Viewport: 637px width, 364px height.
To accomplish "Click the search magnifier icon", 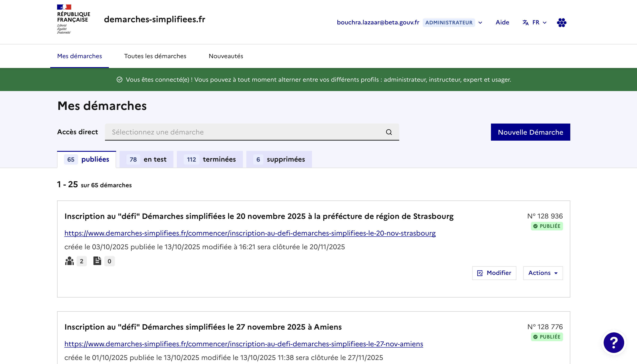I will [x=389, y=132].
